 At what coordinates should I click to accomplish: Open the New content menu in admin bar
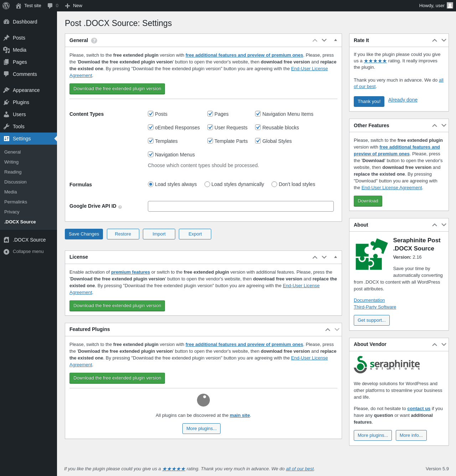(x=74, y=6)
